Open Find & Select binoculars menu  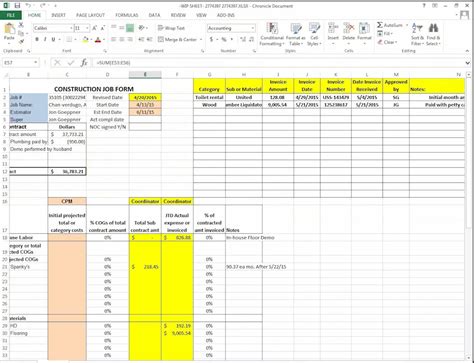click(433, 34)
